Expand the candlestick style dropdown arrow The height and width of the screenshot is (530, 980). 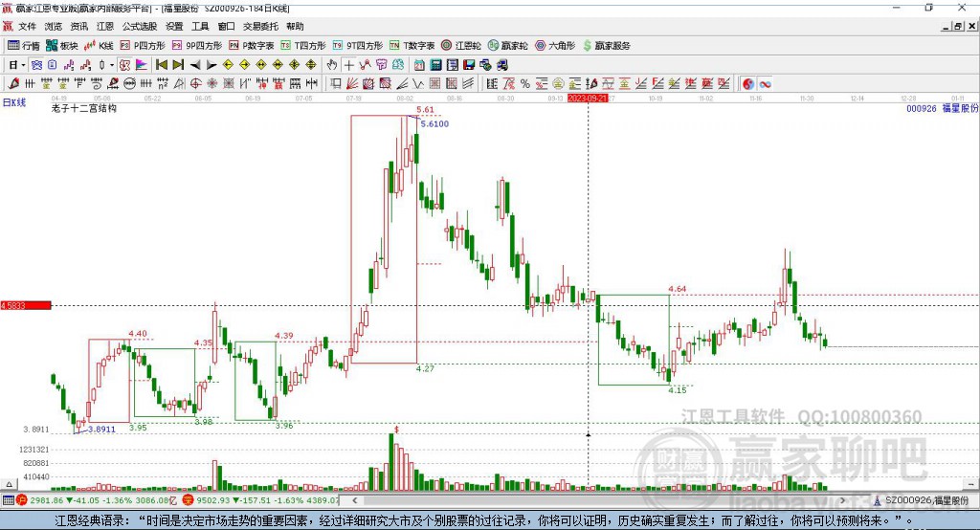coord(112,65)
